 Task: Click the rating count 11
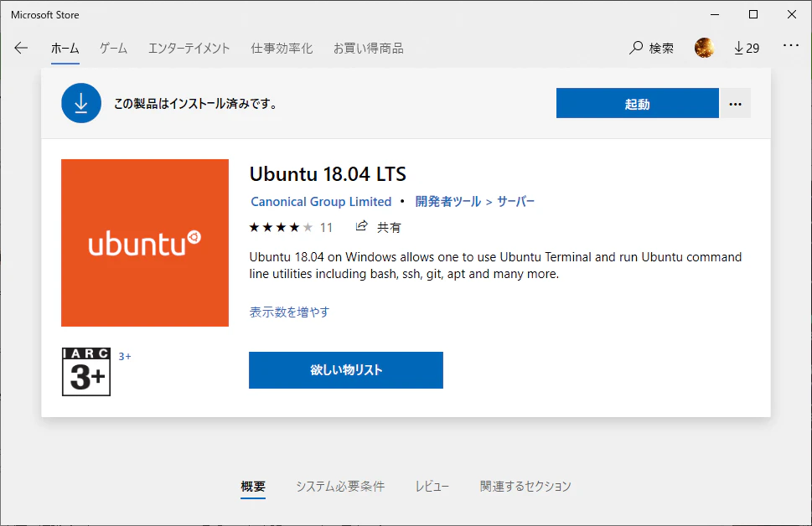(x=326, y=227)
